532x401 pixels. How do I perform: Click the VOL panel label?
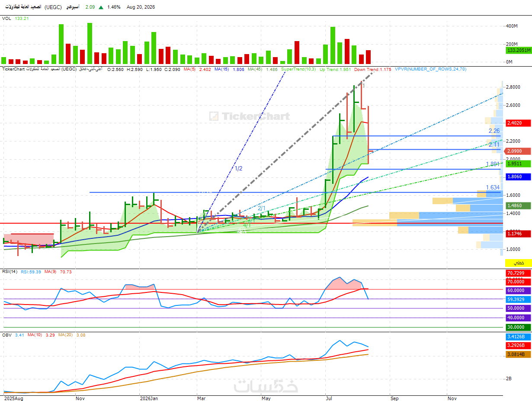click(6, 19)
